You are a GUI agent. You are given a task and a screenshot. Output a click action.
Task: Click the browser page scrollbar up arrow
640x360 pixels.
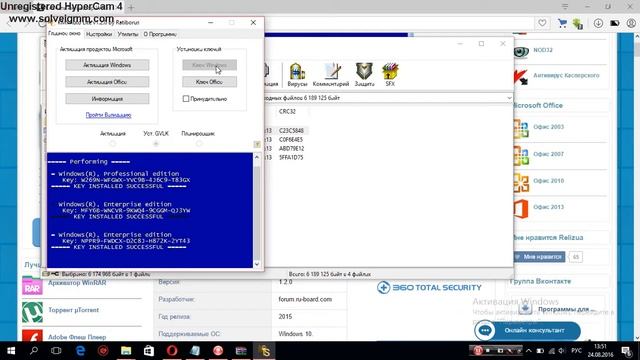637,36
